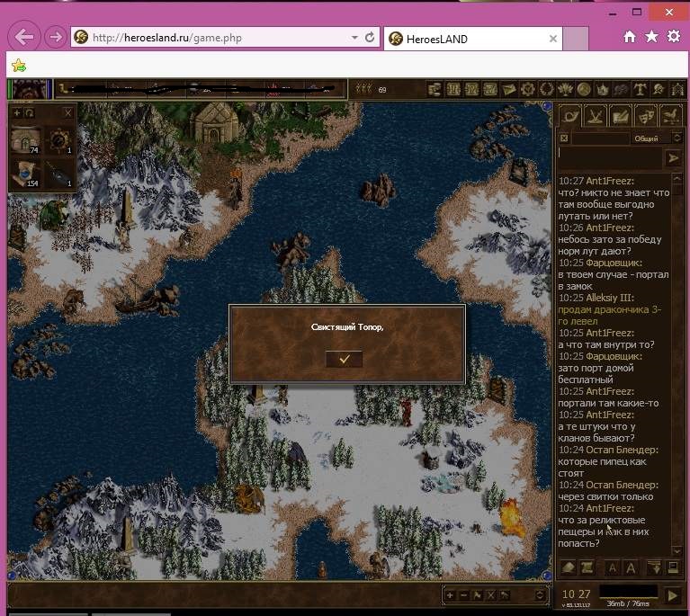Select the scroll item with count 154
This screenshot has width=690, height=616.
pos(27,174)
